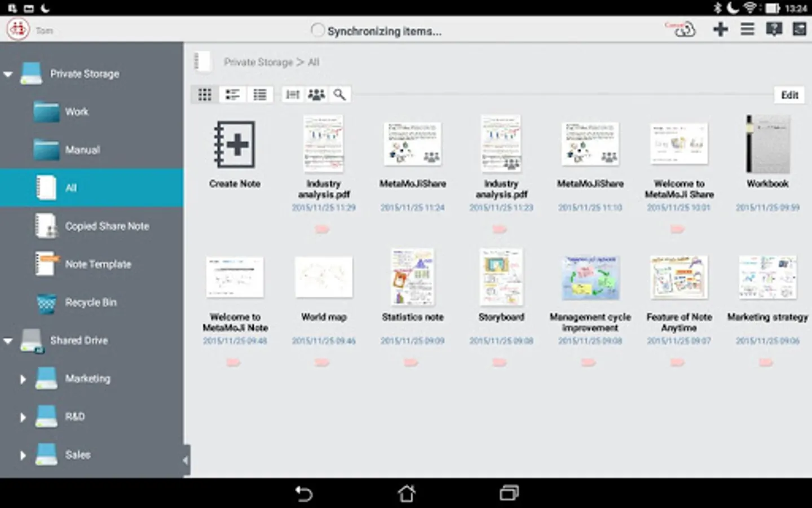This screenshot has height=508, width=812.
Task: Collapse the sidebar with the edge arrow
Action: coord(185,460)
